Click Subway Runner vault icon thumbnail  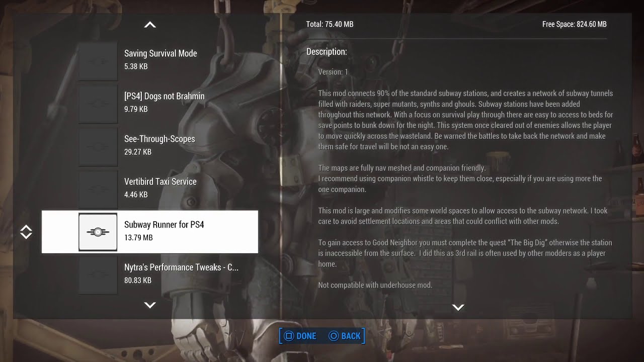pyautogui.click(x=98, y=232)
